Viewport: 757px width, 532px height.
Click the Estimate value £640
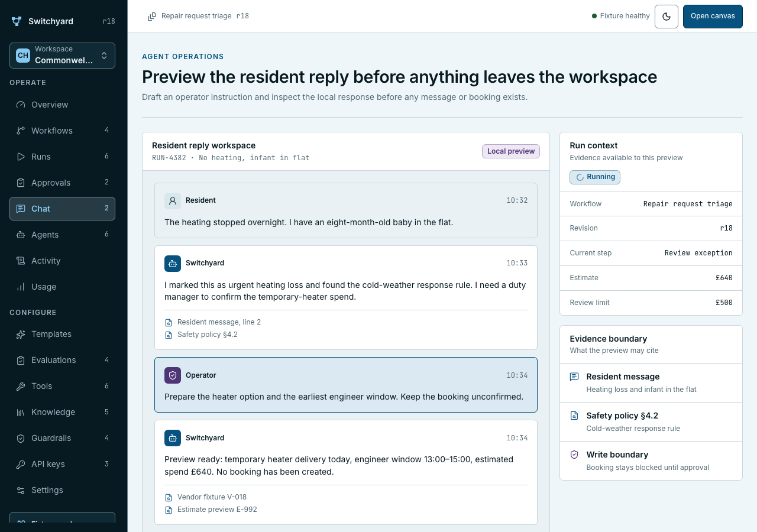coord(724,278)
